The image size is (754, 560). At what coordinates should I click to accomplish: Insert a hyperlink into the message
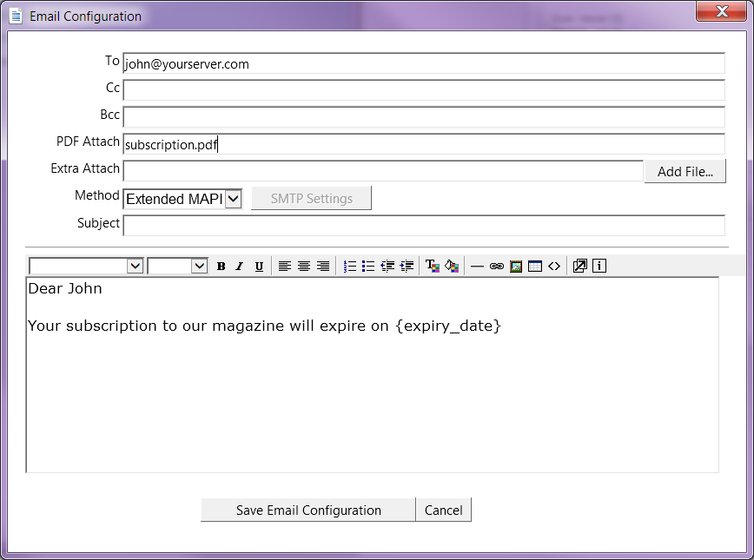coord(496,267)
